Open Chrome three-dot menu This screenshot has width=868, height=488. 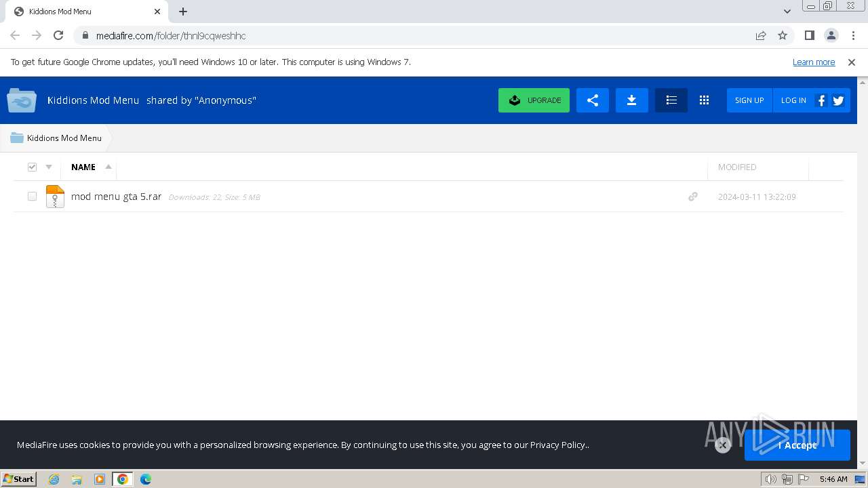tap(852, 35)
